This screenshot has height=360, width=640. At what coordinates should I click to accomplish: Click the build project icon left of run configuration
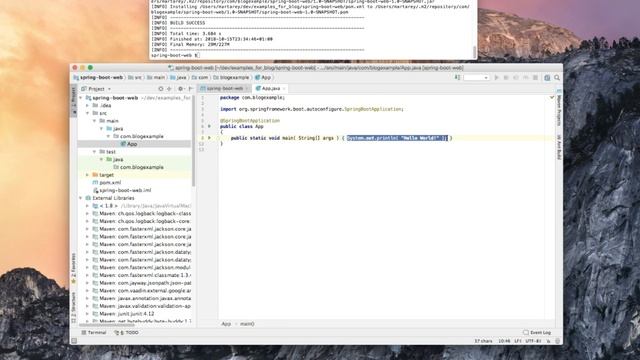pyautogui.click(x=458, y=78)
